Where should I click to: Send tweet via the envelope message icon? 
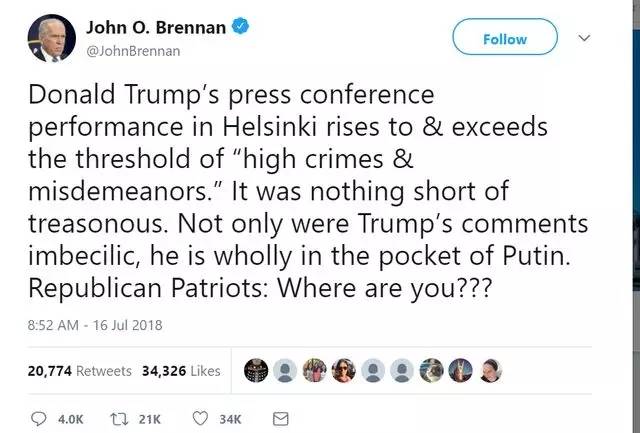[280, 417]
